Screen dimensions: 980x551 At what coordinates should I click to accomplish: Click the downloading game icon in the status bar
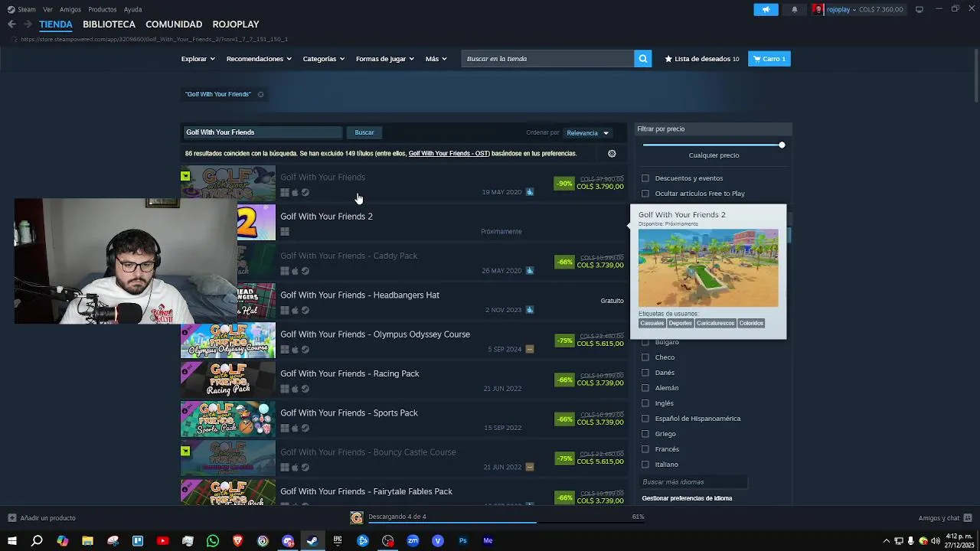(357, 518)
